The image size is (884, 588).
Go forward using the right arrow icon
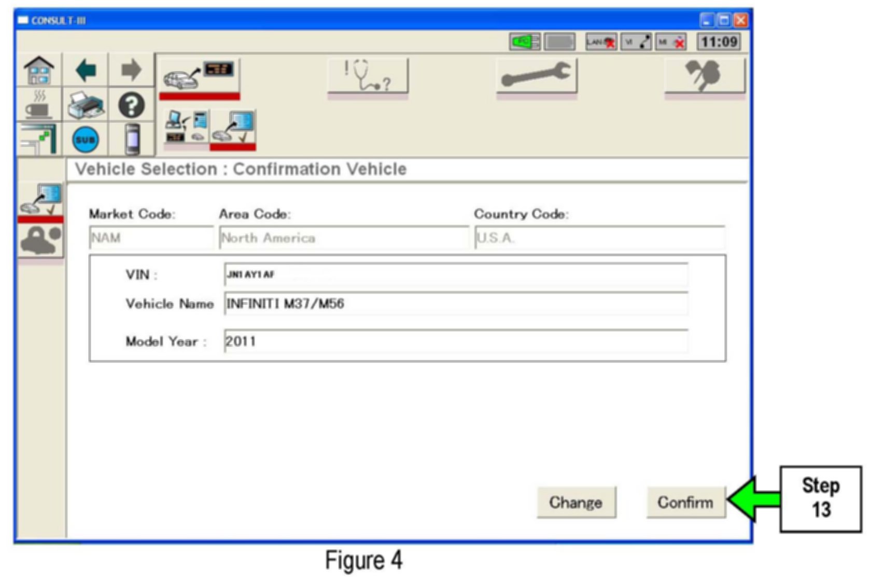[131, 70]
